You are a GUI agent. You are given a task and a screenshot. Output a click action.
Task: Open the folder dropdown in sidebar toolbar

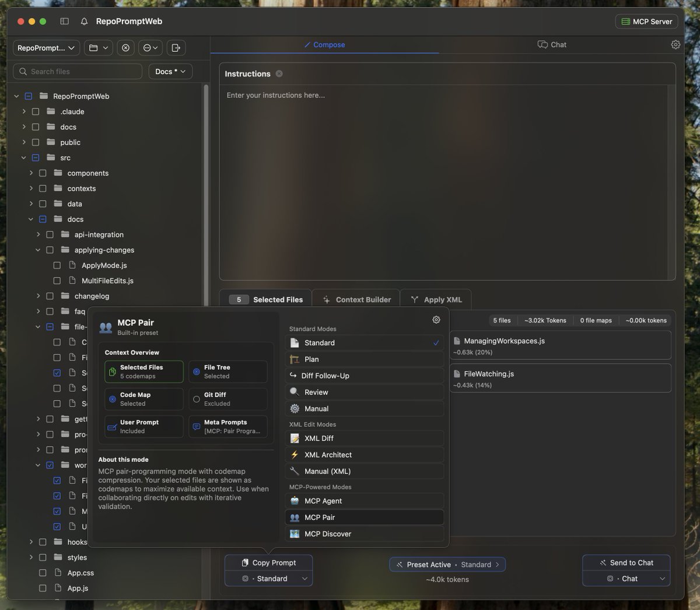[x=99, y=48]
